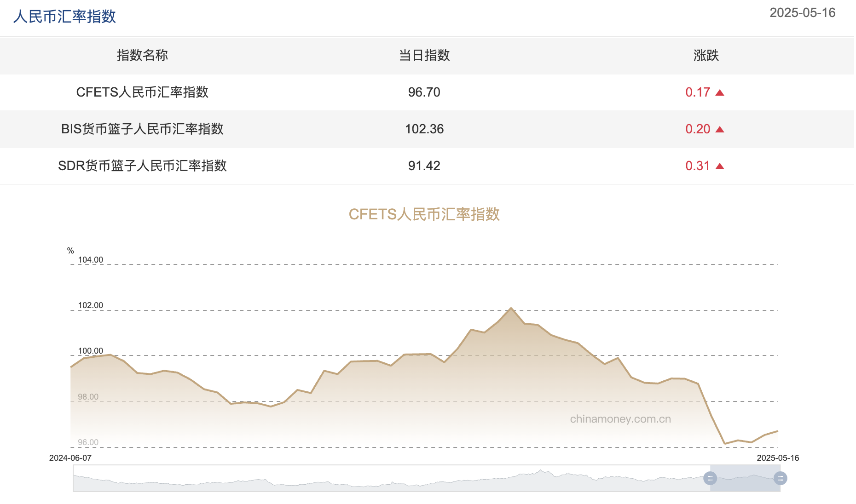
Task: Select the CFETS人民币汇率指数 table row
Action: pyautogui.click(x=143, y=92)
